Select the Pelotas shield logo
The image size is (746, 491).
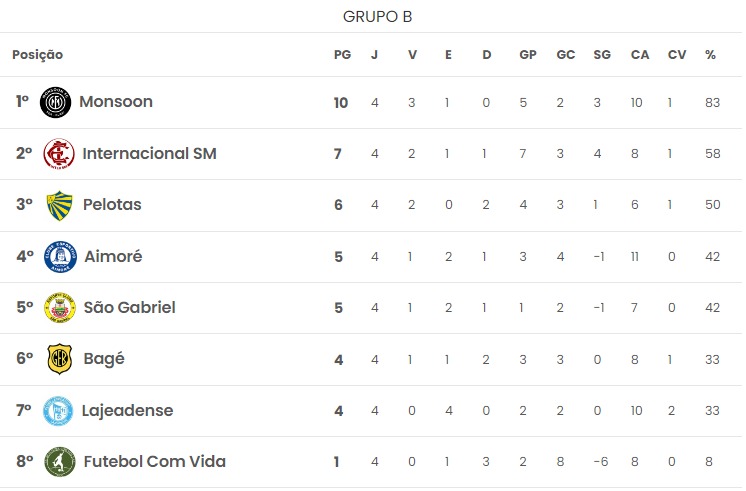pyautogui.click(x=59, y=205)
